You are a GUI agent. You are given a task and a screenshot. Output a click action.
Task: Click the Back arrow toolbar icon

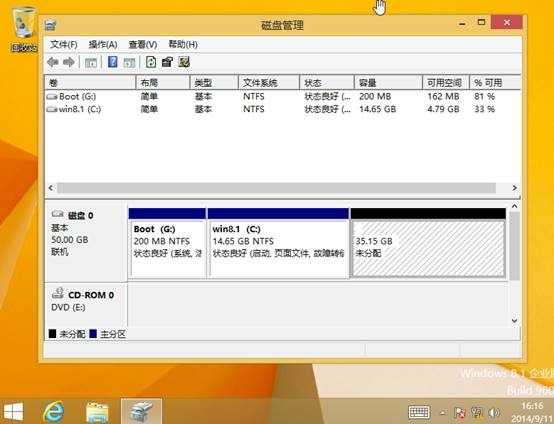click(53, 63)
